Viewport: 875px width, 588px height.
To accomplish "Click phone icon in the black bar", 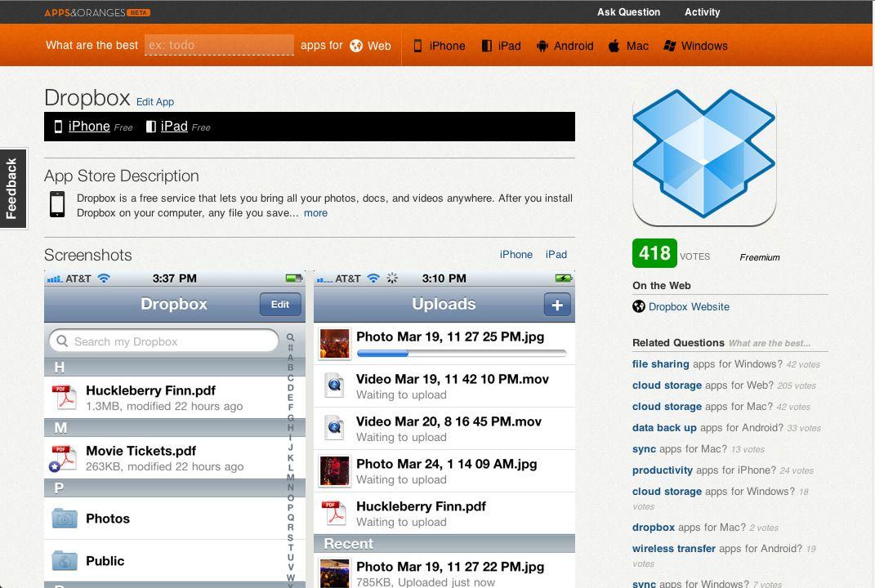I will [58, 127].
